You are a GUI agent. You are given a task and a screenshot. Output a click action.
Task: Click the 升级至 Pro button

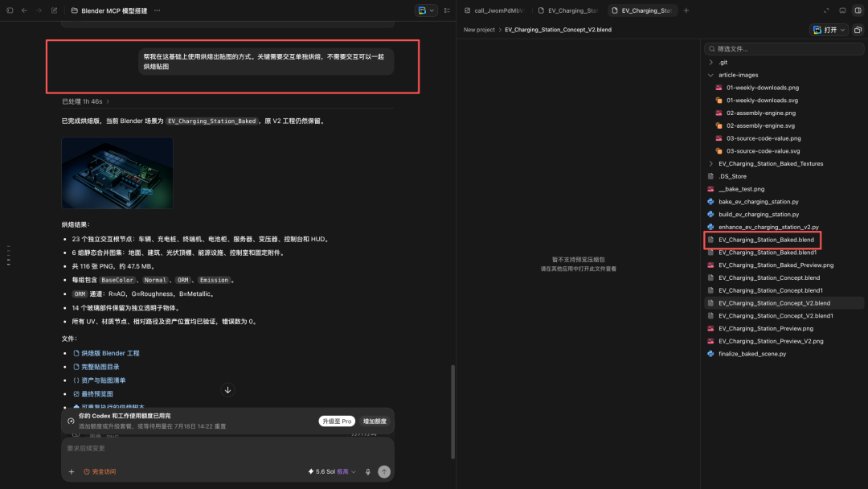point(337,421)
